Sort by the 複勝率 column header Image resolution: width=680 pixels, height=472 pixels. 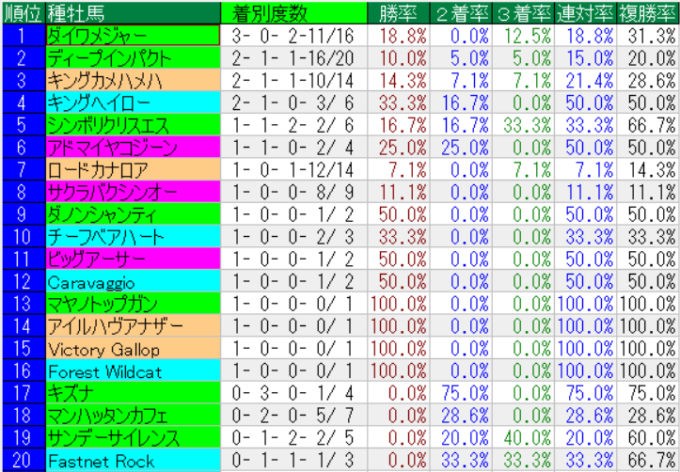648,13
